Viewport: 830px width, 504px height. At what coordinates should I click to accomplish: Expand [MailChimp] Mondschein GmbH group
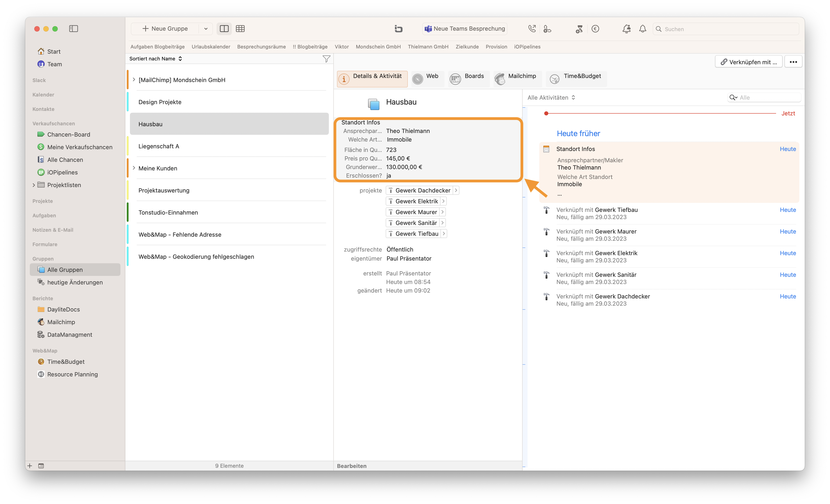[x=134, y=80]
